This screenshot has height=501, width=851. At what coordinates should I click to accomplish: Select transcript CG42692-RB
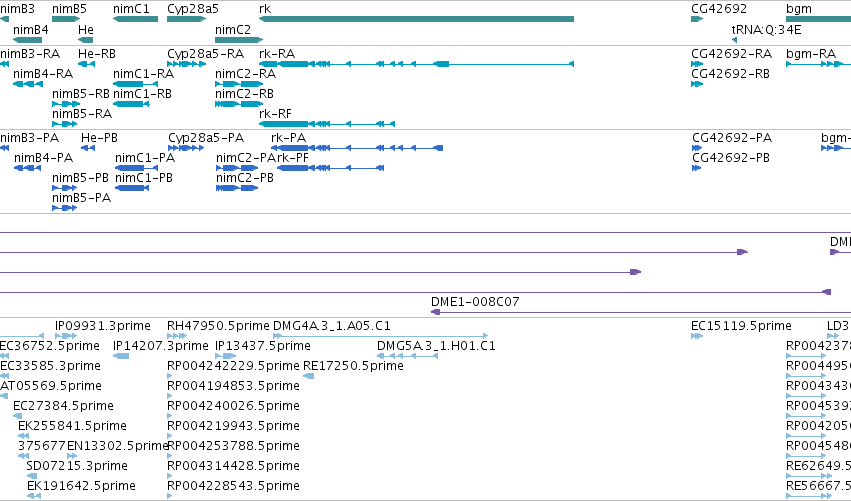pyautogui.click(x=730, y=74)
